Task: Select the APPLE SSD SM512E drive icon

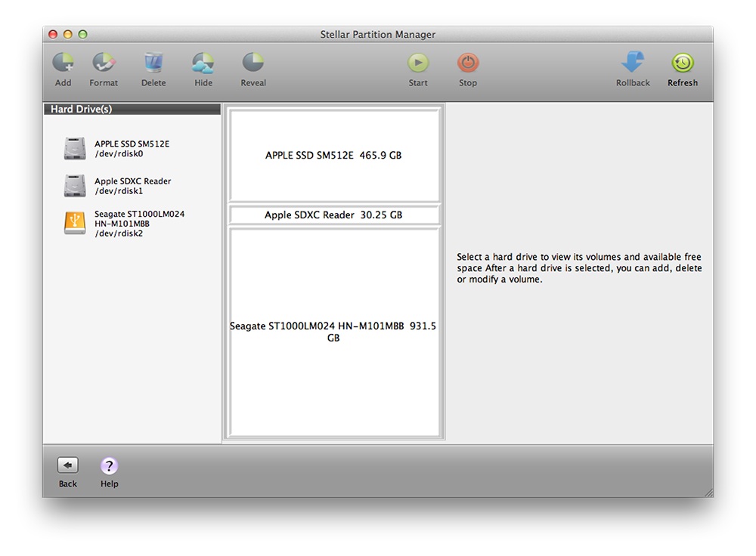Action: pyautogui.click(x=75, y=148)
